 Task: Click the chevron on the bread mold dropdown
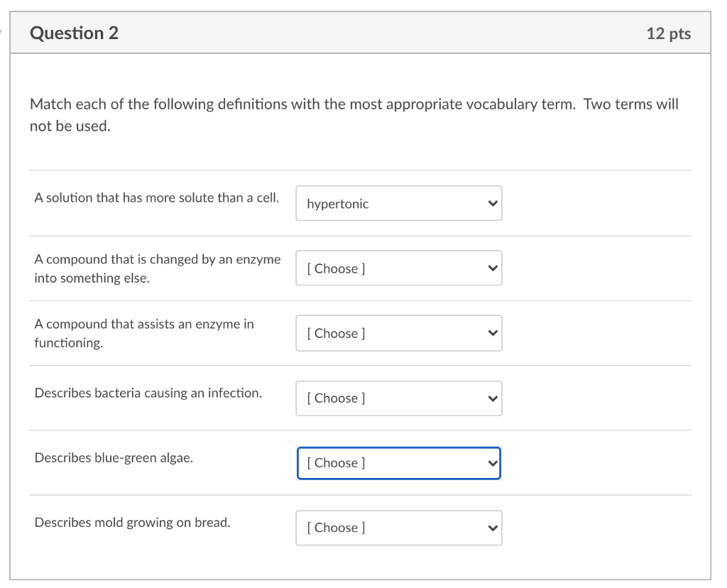tap(491, 528)
